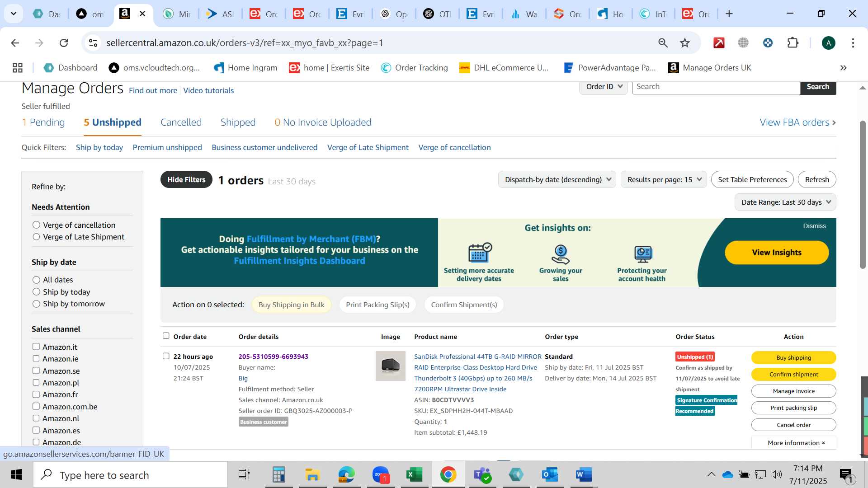
Task: Switch to the Unshipped tab
Action: [x=113, y=122]
